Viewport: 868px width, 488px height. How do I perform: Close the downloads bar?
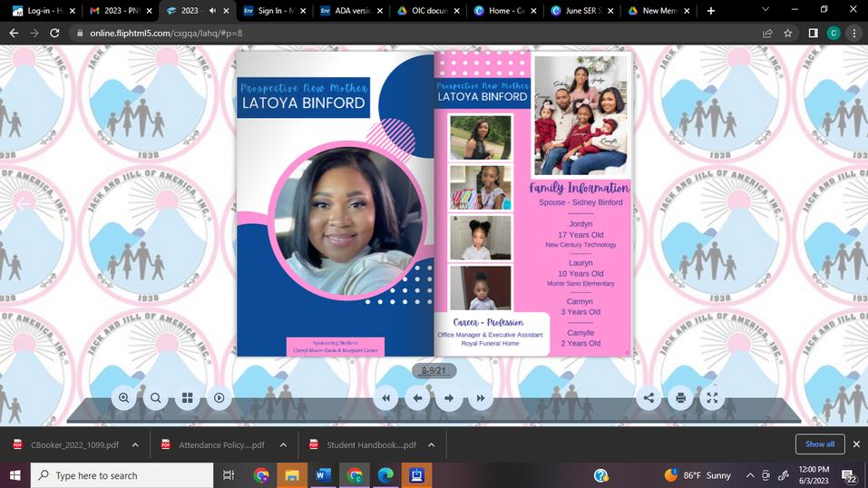[856, 444]
